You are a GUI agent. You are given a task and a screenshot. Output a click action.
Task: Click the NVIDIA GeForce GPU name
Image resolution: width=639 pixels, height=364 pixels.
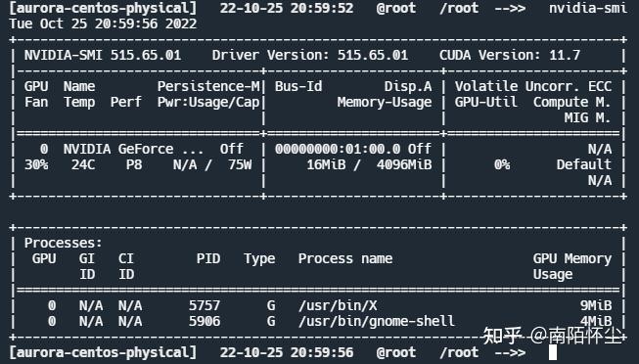pos(133,149)
